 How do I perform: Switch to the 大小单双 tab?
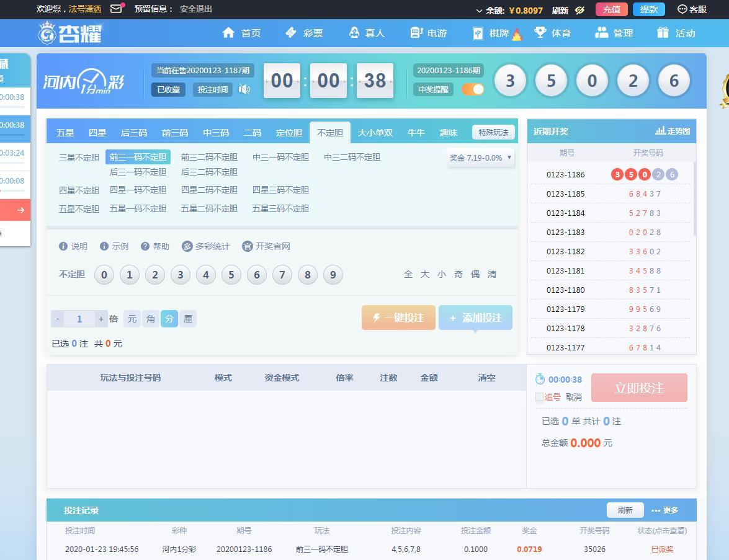click(375, 133)
